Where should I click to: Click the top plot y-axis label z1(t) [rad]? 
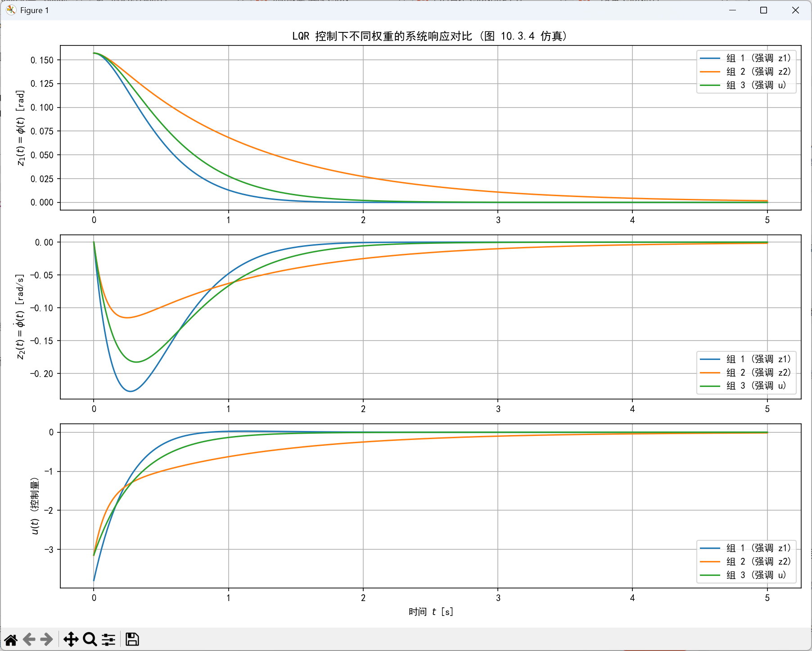point(21,128)
